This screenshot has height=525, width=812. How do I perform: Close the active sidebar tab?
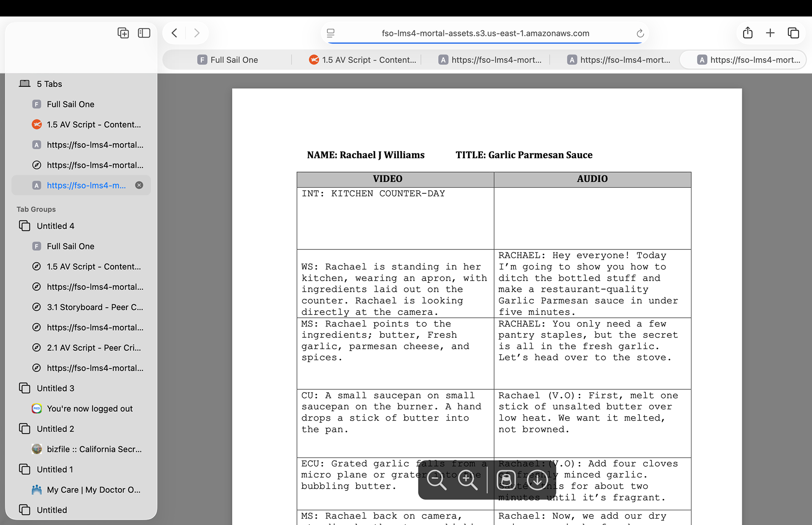pyautogui.click(x=139, y=185)
